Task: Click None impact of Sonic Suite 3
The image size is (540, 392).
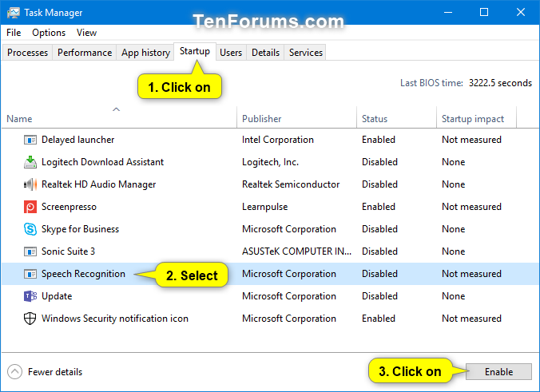Action: click(453, 251)
